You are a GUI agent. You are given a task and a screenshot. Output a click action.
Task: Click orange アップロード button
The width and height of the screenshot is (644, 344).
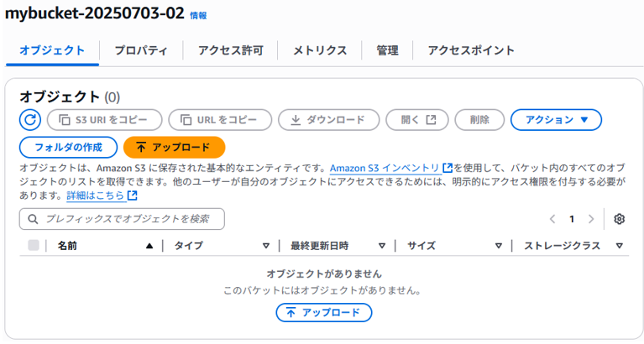point(174,148)
